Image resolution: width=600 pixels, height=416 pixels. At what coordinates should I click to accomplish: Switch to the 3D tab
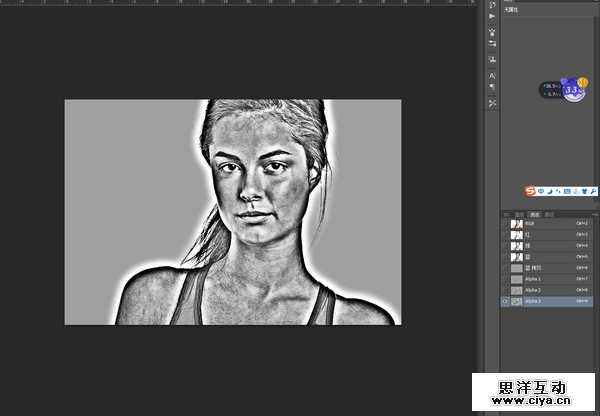(x=507, y=214)
